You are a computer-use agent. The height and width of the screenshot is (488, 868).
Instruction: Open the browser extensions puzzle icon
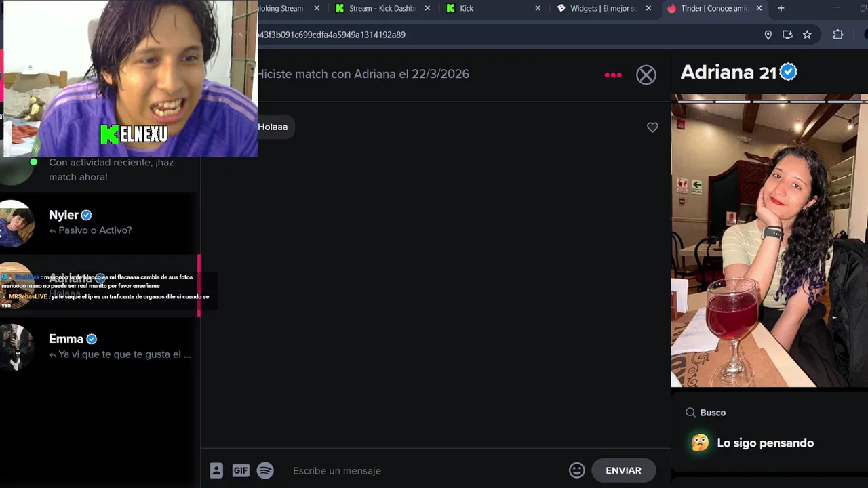click(838, 35)
